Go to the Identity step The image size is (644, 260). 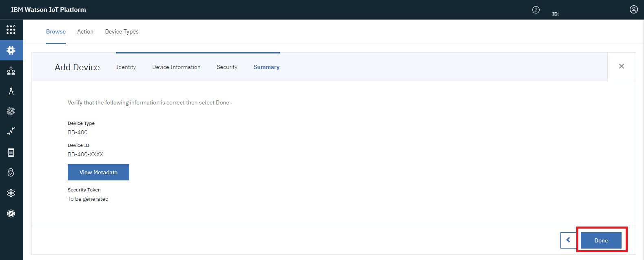[126, 67]
